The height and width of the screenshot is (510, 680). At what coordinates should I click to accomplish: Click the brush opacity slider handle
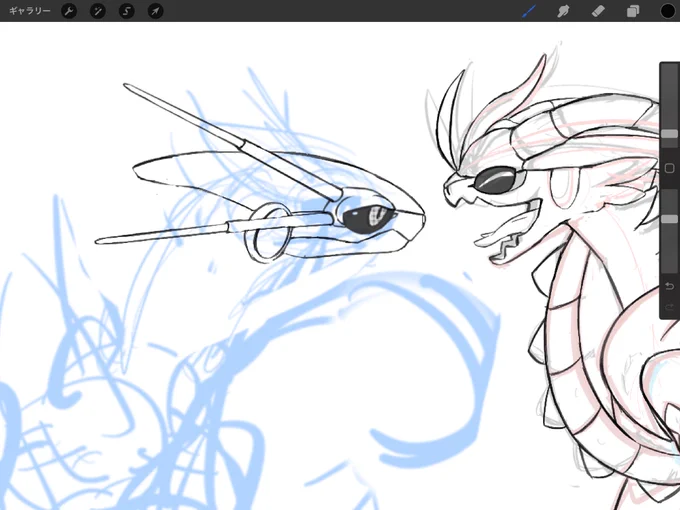click(670, 219)
